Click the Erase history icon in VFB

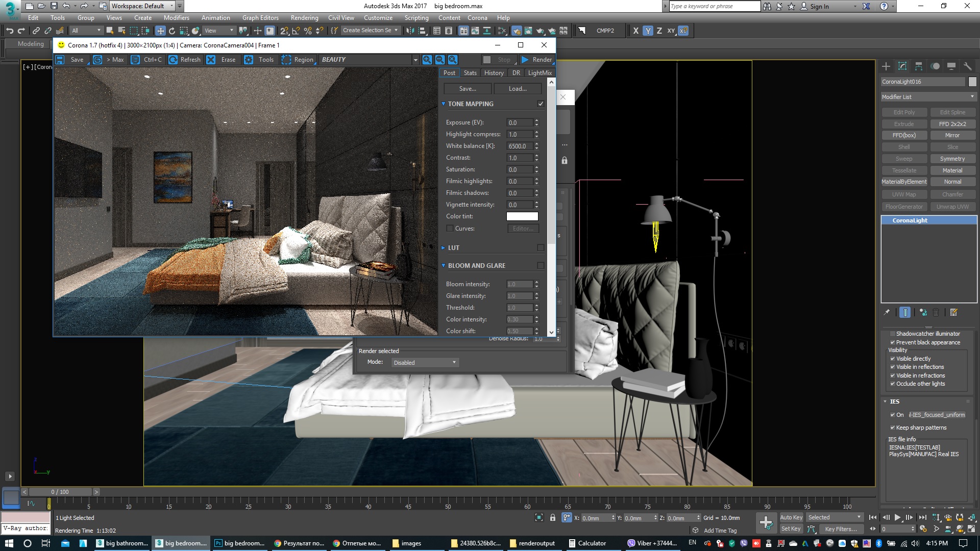pos(211,59)
